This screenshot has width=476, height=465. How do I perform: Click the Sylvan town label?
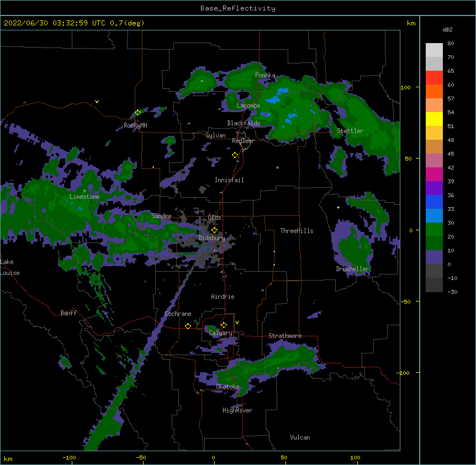pyautogui.click(x=215, y=135)
